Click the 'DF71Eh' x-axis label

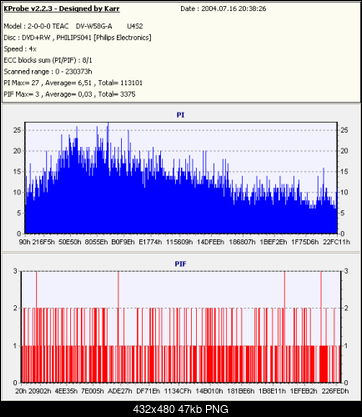[148, 391]
